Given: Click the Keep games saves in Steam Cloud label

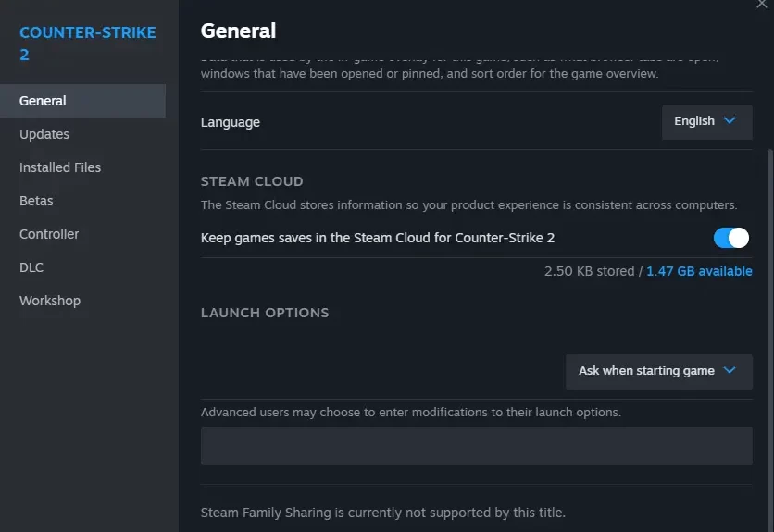Looking at the screenshot, I should coord(378,238).
